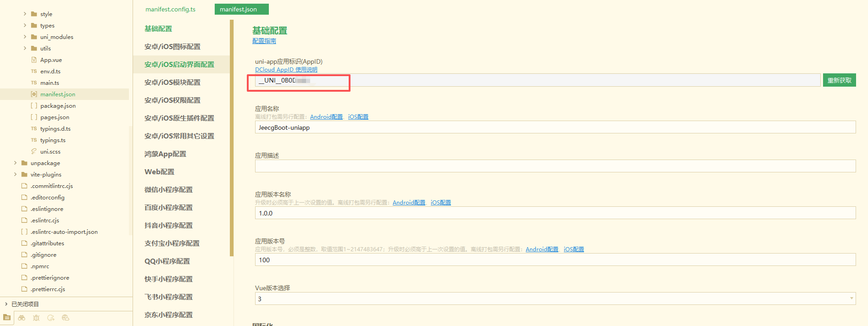Open the Vue版本选择 dropdown
The width and height of the screenshot is (868, 326).
tap(555, 299)
